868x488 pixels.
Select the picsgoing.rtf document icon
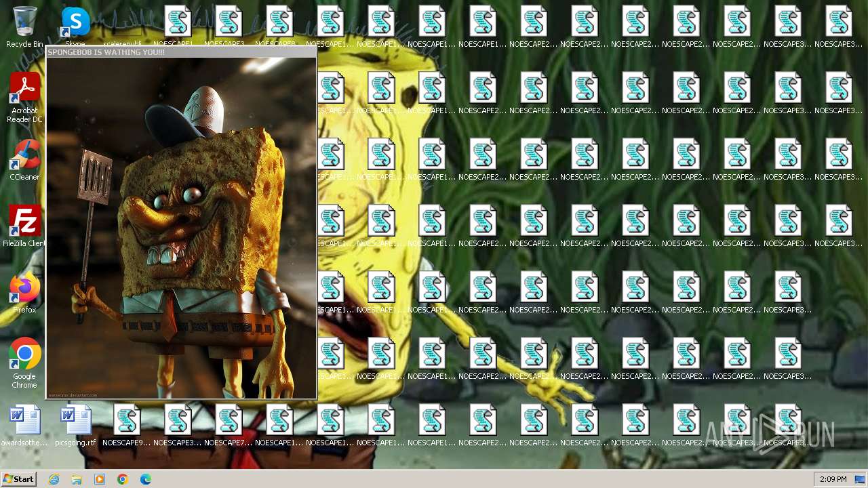75,426
